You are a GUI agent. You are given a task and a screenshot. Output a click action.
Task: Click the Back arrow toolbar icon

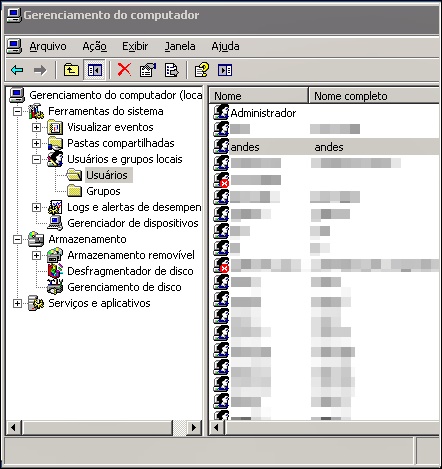17,70
